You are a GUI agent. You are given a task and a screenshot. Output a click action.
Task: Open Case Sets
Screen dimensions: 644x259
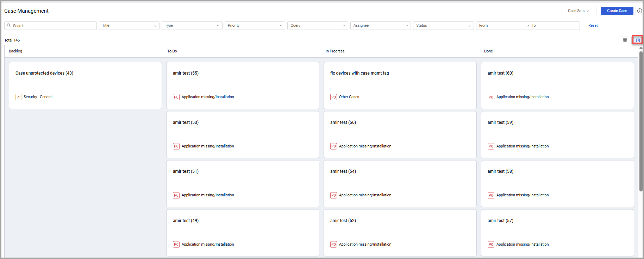pyautogui.click(x=579, y=11)
